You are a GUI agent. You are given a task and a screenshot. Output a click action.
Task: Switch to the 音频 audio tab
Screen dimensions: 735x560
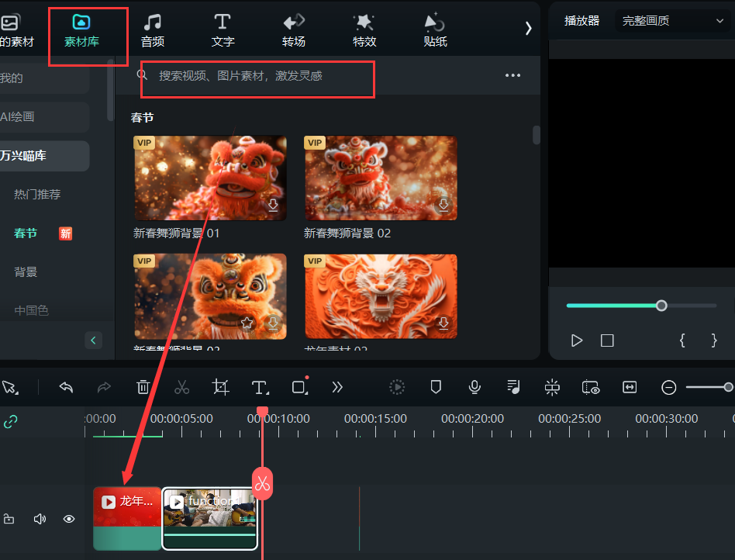(x=152, y=29)
